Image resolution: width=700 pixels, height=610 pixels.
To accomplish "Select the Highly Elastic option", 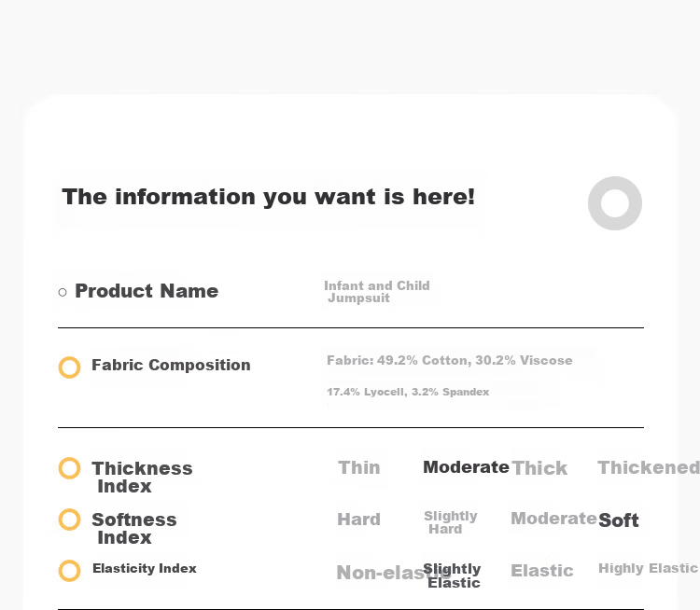I will click(648, 568).
